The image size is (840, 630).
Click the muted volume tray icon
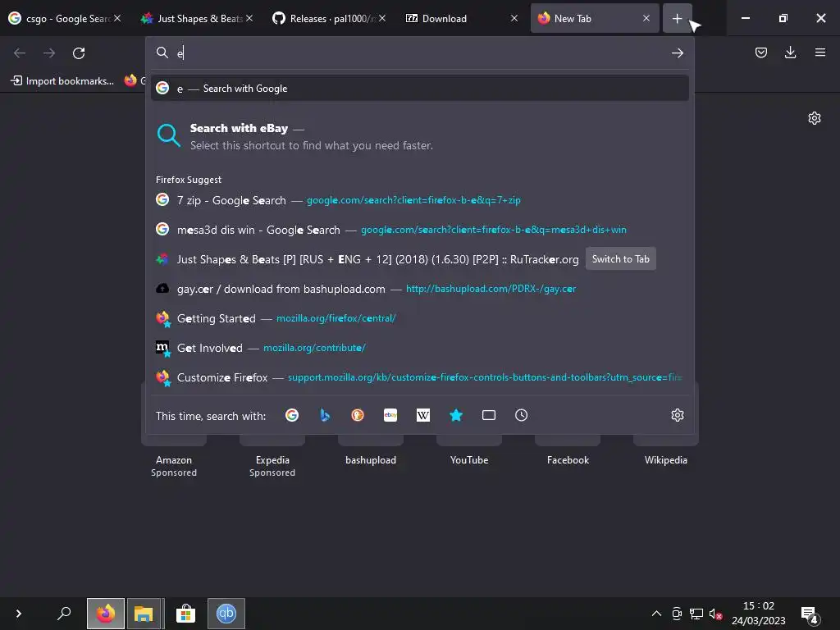pyautogui.click(x=715, y=614)
